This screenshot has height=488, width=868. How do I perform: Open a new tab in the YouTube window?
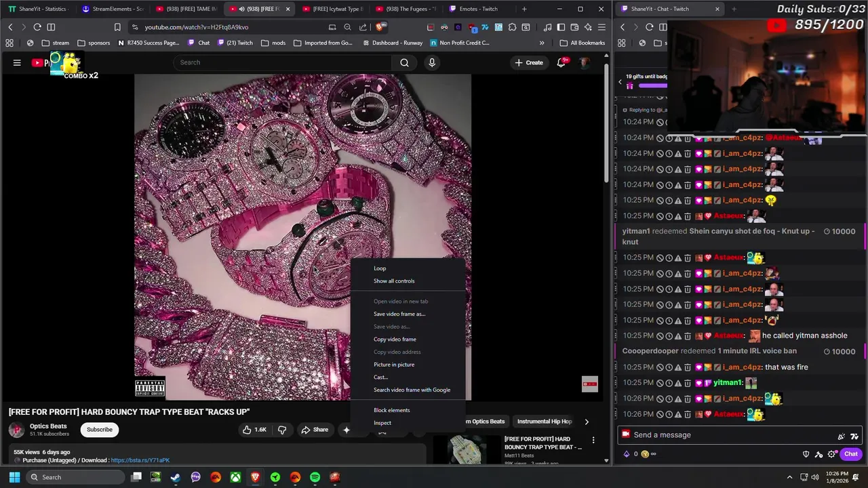click(524, 9)
